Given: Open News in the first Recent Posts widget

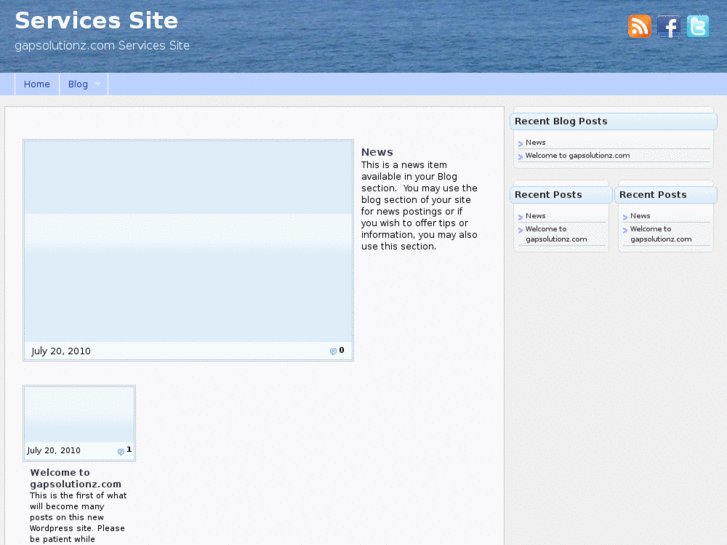Looking at the screenshot, I should pyautogui.click(x=535, y=216).
